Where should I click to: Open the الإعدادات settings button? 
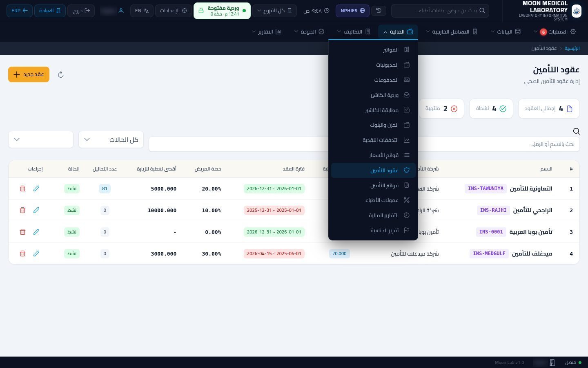[173, 11]
